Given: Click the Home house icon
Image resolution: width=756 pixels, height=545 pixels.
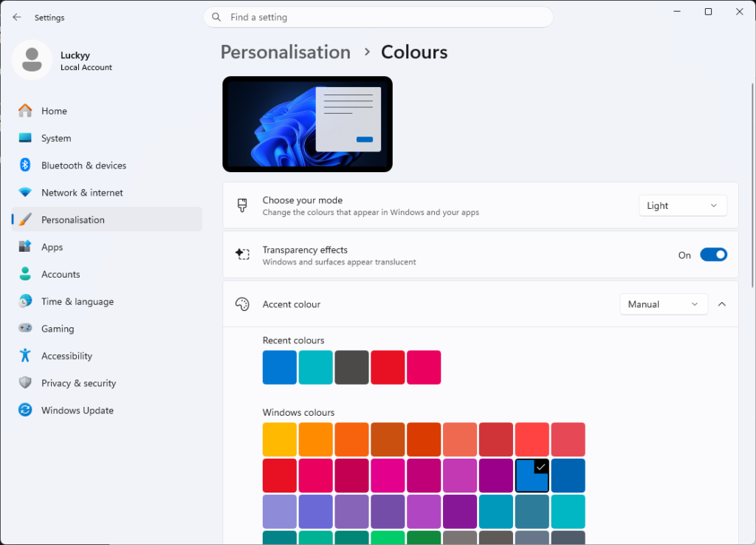Looking at the screenshot, I should tap(25, 111).
